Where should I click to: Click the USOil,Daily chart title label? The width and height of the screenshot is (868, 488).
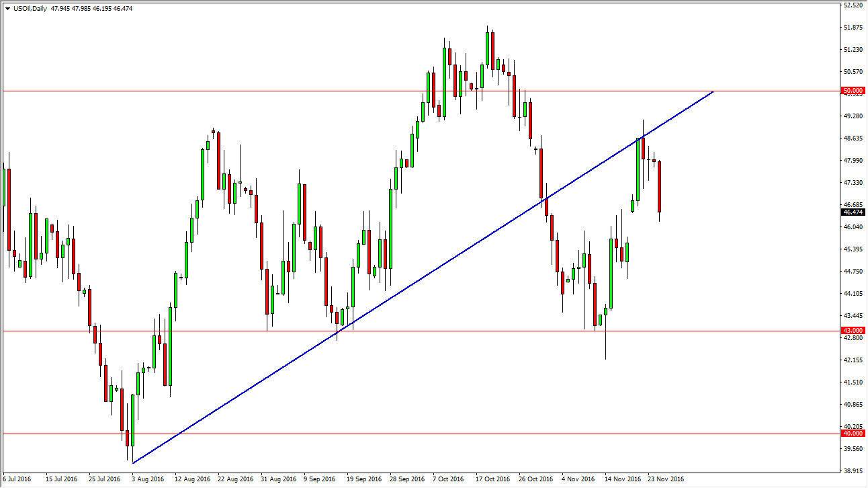33,9
